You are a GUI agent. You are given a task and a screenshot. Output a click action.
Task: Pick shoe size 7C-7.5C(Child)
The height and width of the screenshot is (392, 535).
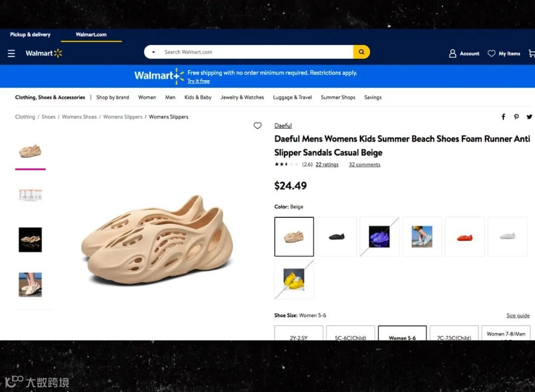pos(454,334)
